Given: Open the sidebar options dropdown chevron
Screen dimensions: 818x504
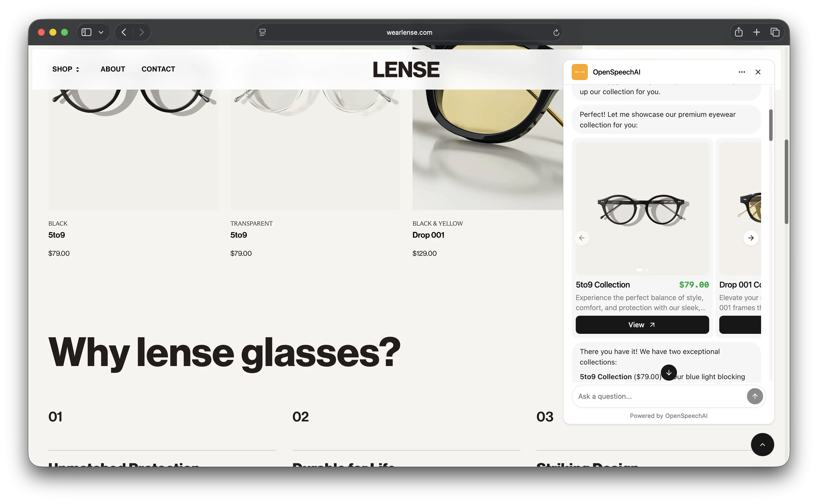Looking at the screenshot, I should coord(101,32).
